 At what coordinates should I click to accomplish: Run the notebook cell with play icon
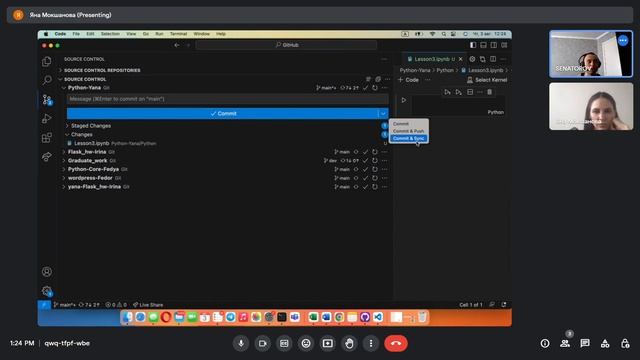coord(404,100)
